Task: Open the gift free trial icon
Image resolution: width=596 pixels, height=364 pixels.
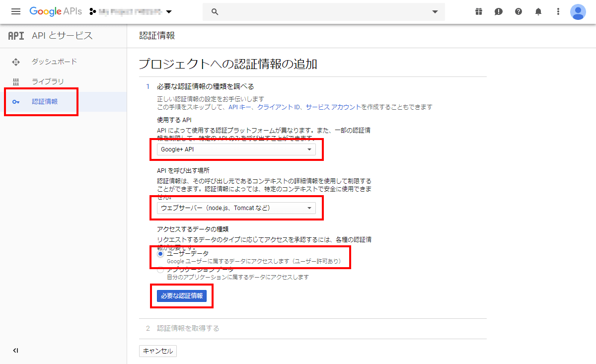Action: pyautogui.click(x=479, y=11)
